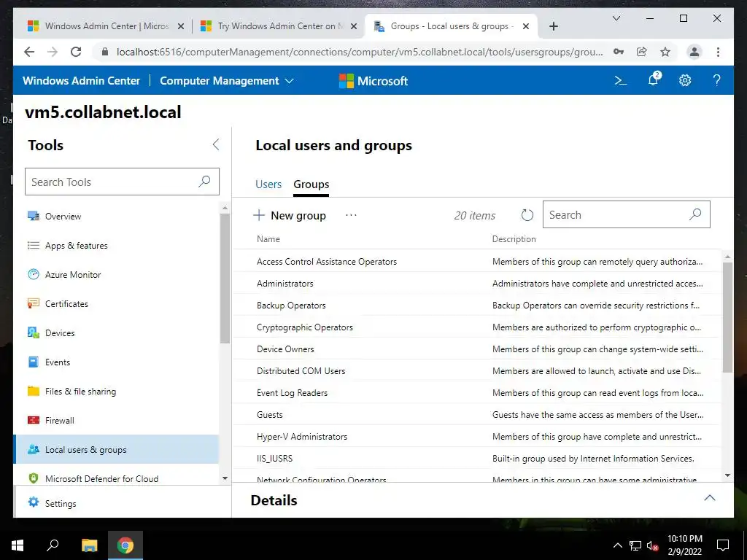The image size is (747, 560).
Task: Open Chrome three-dot menu
Action: (x=718, y=52)
